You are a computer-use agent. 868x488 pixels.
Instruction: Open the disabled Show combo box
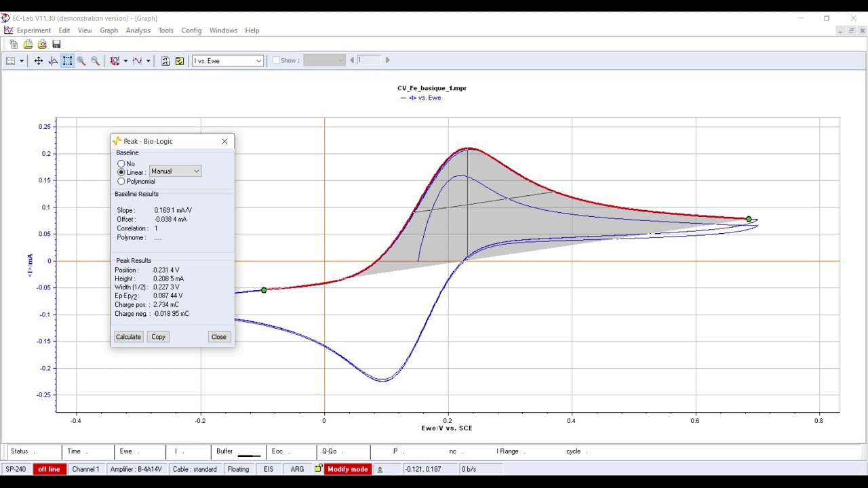coord(324,60)
